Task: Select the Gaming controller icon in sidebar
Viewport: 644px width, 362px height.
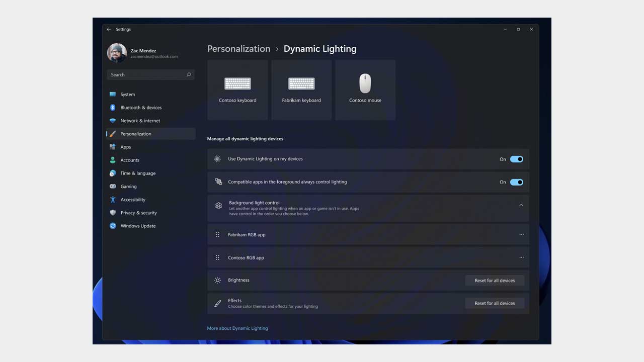Action: 113,186
